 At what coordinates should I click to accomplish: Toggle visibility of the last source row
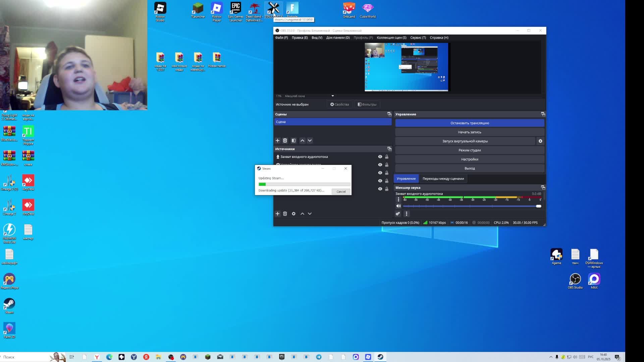(x=380, y=189)
